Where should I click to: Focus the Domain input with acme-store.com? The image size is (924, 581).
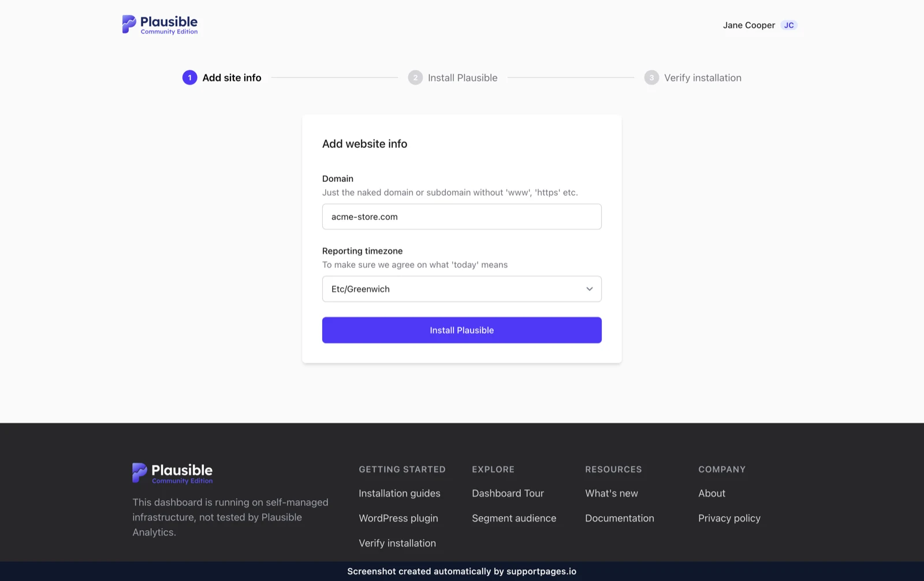[x=462, y=217]
